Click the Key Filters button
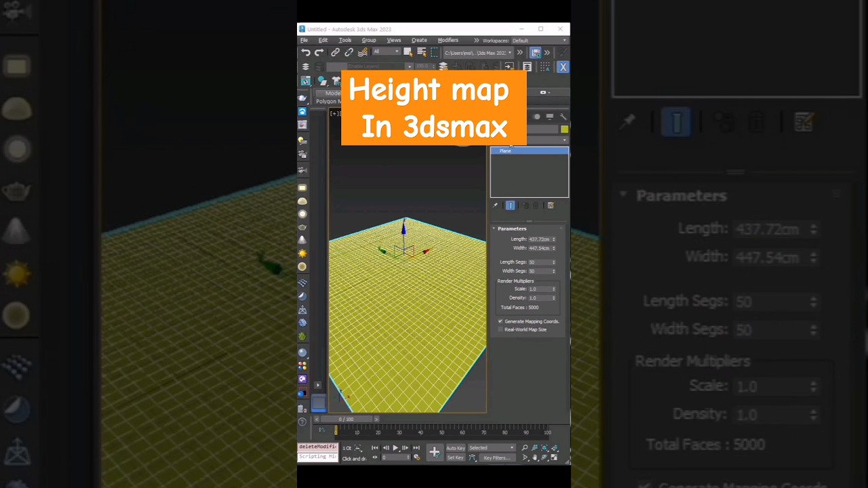Viewport: 868px width, 488px height. click(496, 457)
